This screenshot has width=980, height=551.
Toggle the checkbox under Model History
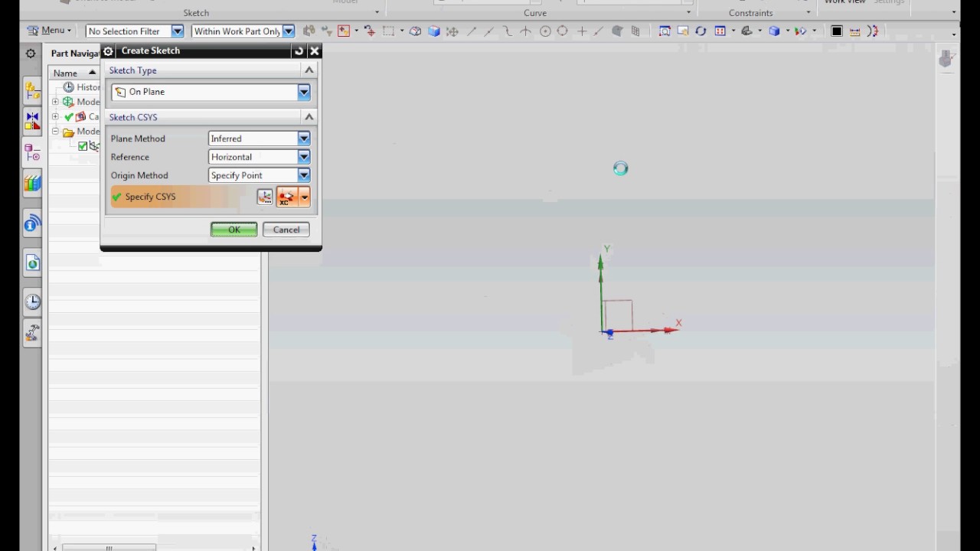pos(83,146)
